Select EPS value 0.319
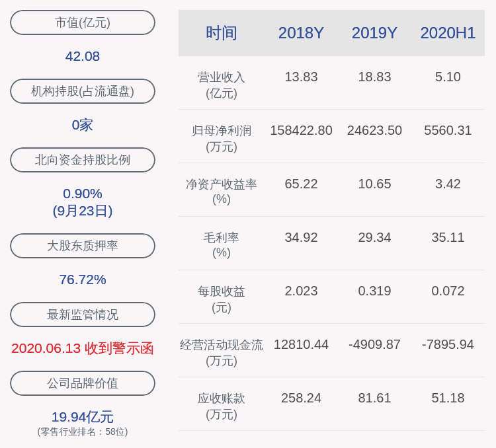 (374, 291)
